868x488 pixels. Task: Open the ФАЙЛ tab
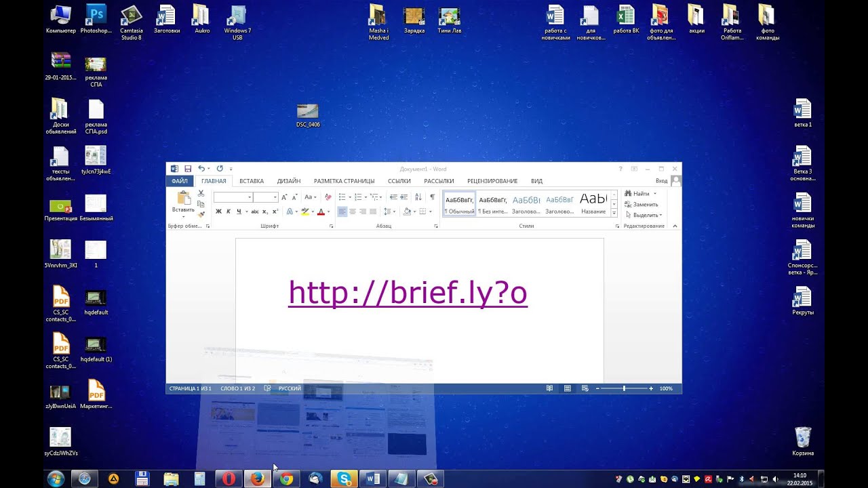[x=180, y=181]
